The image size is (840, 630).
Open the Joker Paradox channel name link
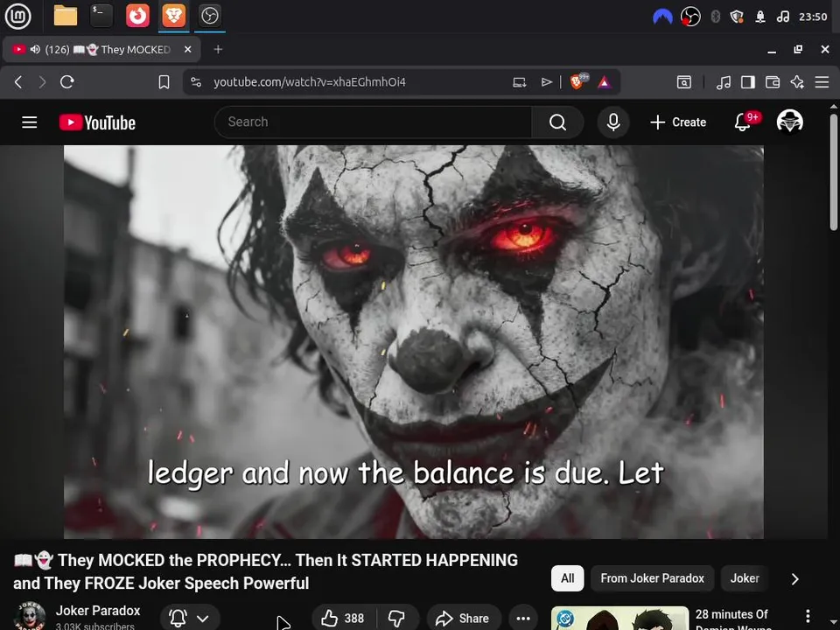pos(98,610)
